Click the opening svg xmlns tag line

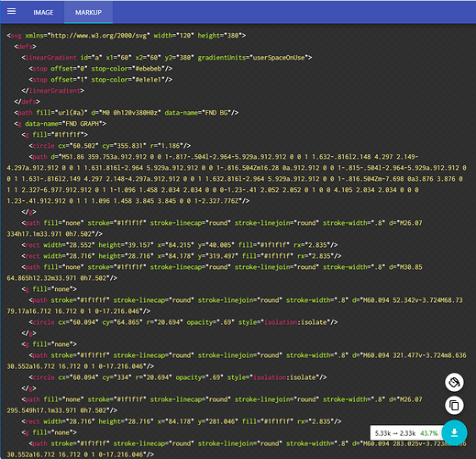[127, 36]
